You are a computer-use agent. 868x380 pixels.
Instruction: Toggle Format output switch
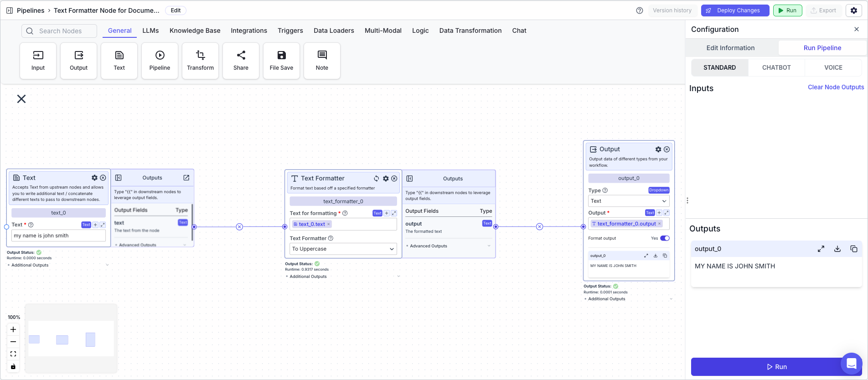665,238
